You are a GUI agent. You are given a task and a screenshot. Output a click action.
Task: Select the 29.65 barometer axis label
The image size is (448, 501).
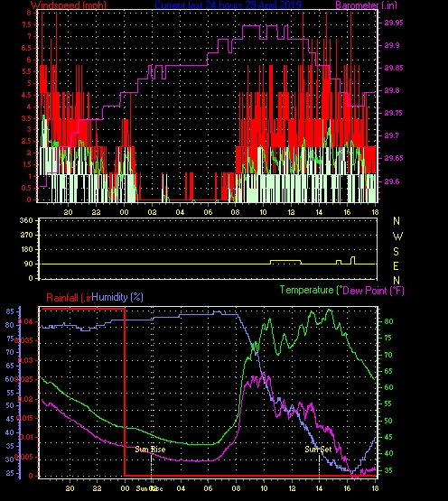[x=394, y=158]
